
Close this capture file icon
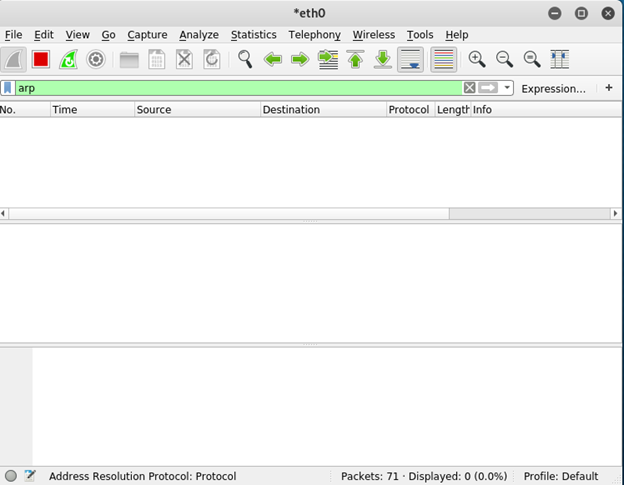pyautogui.click(x=184, y=60)
